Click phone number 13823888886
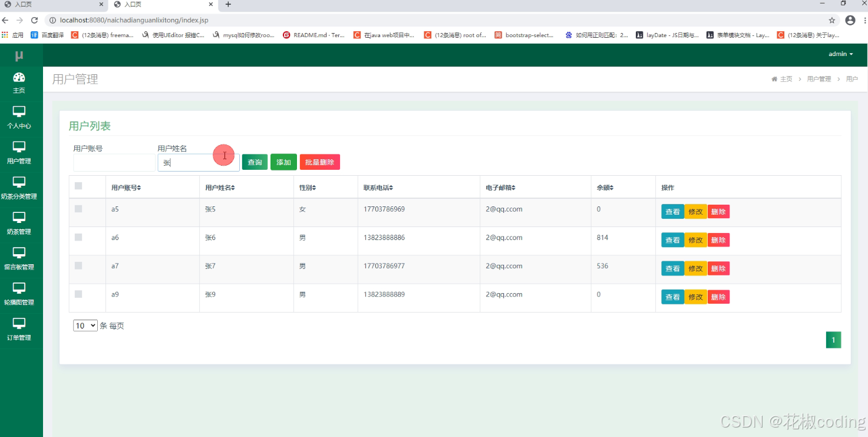Screen dimensions: 868x437 click(x=384, y=238)
